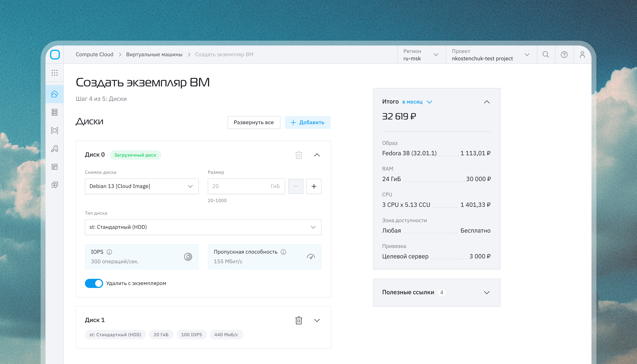Collapse the Диск 0 card
This screenshot has width=637, height=364.
point(317,155)
